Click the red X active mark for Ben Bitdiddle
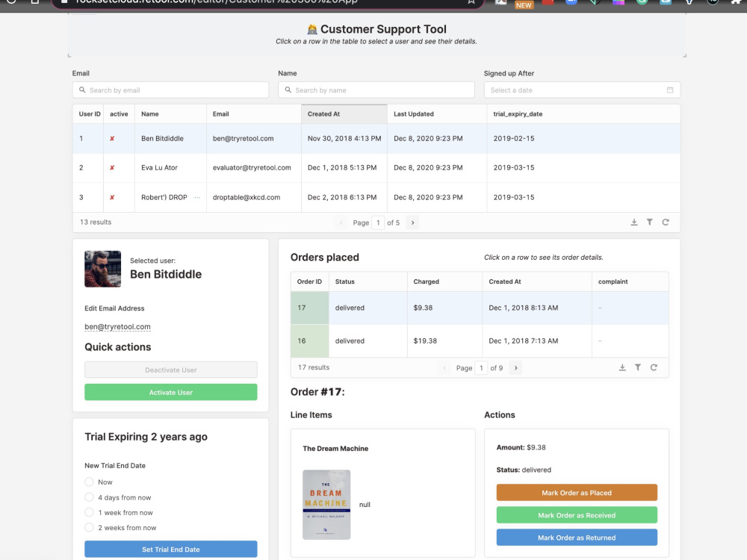The width and height of the screenshot is (747, 560). 112,139
